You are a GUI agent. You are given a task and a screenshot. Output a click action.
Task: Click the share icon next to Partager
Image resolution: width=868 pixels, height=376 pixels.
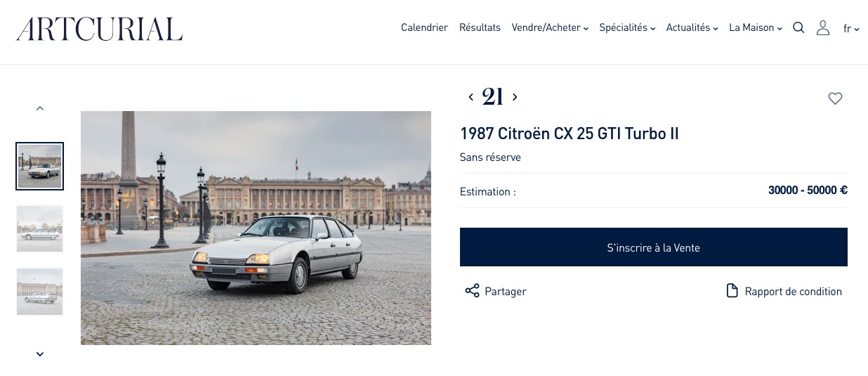472,291
